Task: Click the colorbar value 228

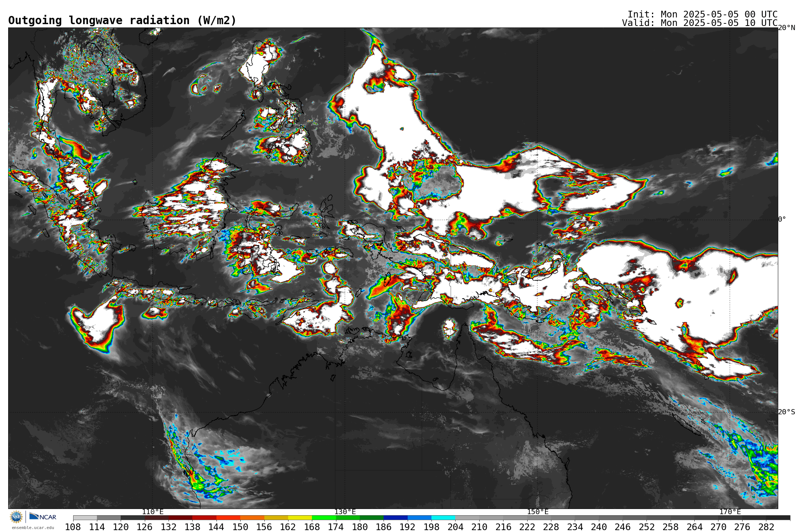Action: [x=551, y=527]
